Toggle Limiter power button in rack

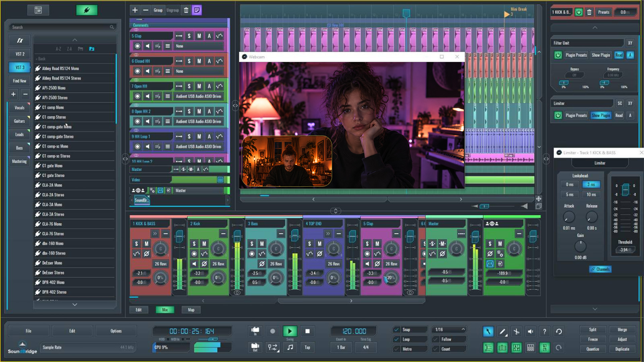point(558,115)
